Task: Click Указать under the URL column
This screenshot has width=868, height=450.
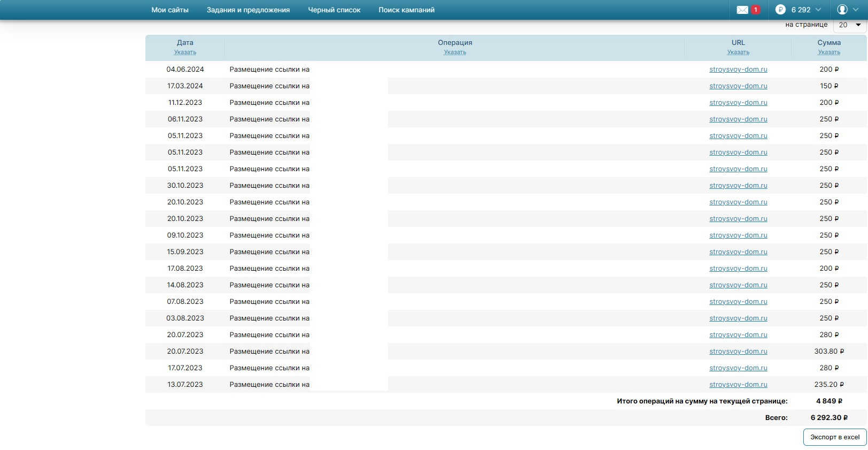Action: pyautogui.click(x=738, y=52)
